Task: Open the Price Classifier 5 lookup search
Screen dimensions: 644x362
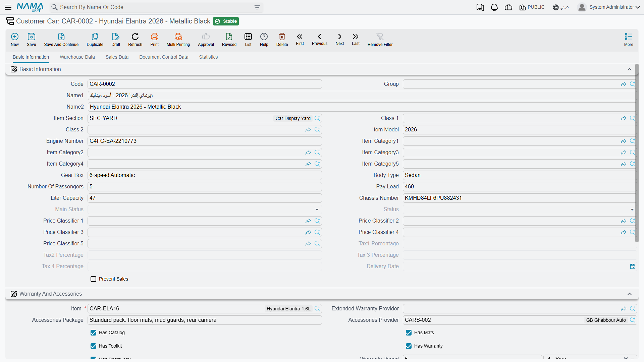Action: pyautogui.click(x=317, y=244)
